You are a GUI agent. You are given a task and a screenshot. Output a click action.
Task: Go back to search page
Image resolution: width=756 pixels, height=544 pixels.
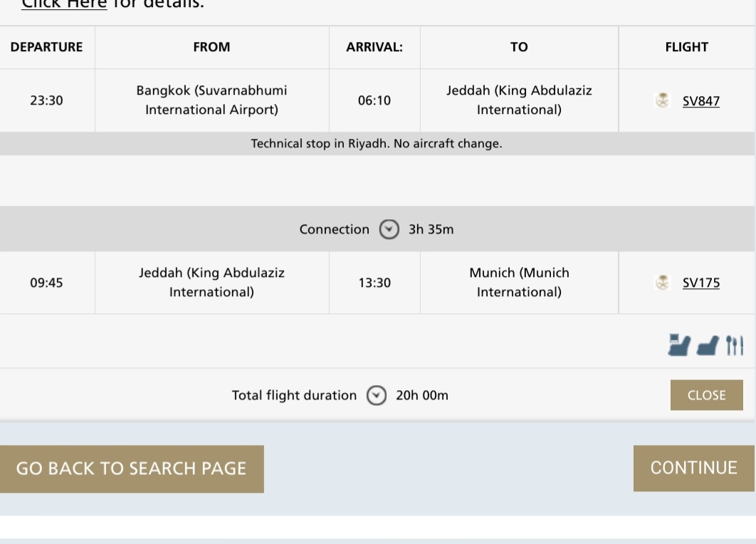(x=132, y=469)
